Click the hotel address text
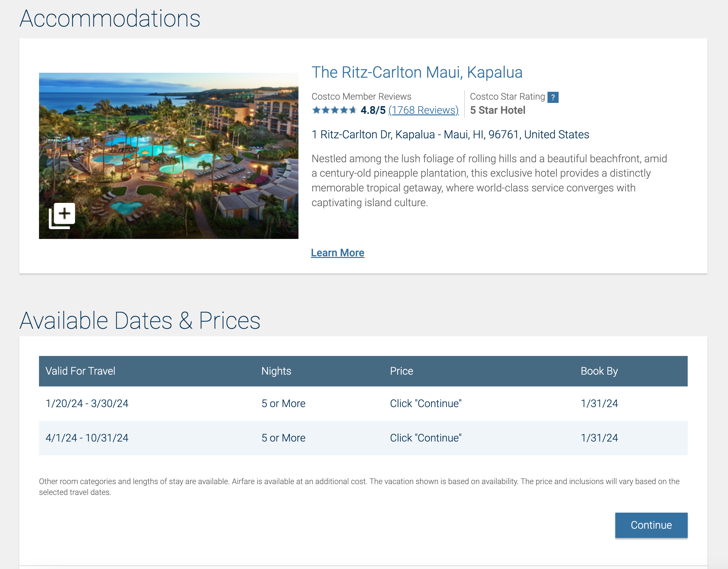728x569 pixels. (450, 134)
